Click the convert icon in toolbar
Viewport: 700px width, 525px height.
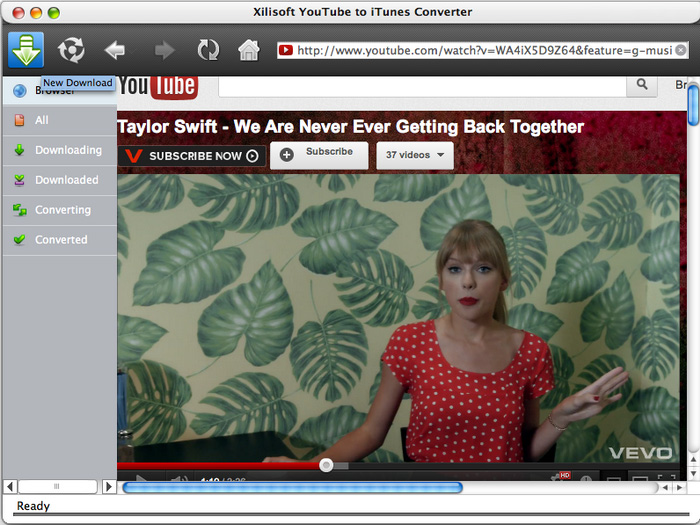(x=71, y=49)
